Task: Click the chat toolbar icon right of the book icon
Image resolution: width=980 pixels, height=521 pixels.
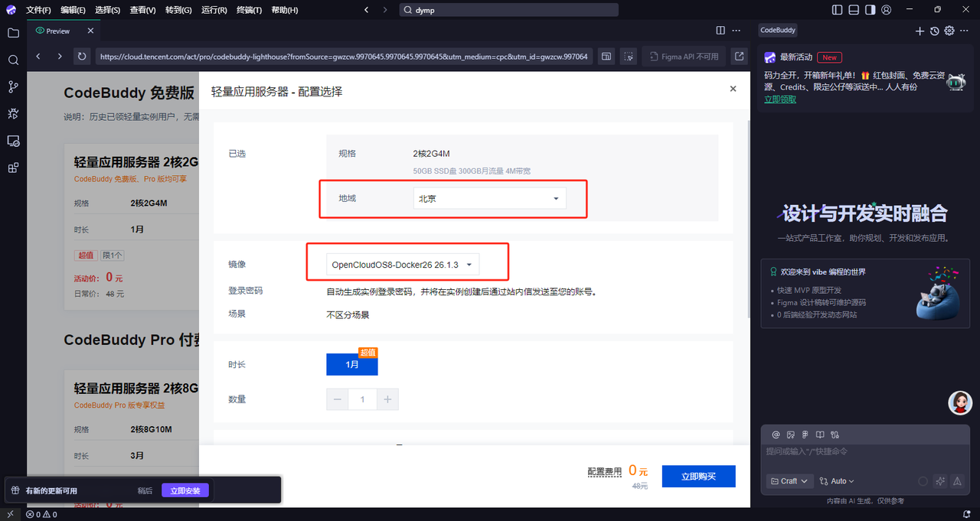Action: coord(835,435)
